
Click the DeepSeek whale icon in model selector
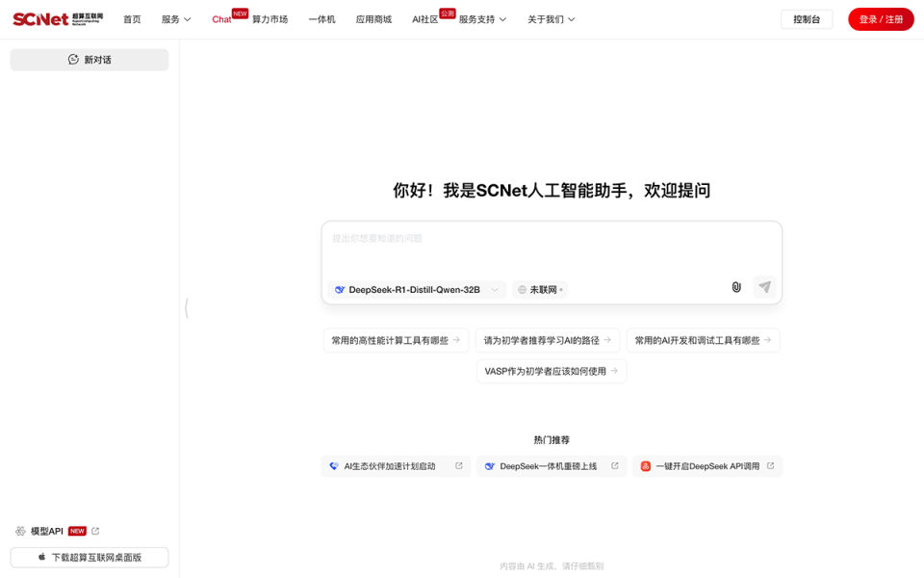342,289
